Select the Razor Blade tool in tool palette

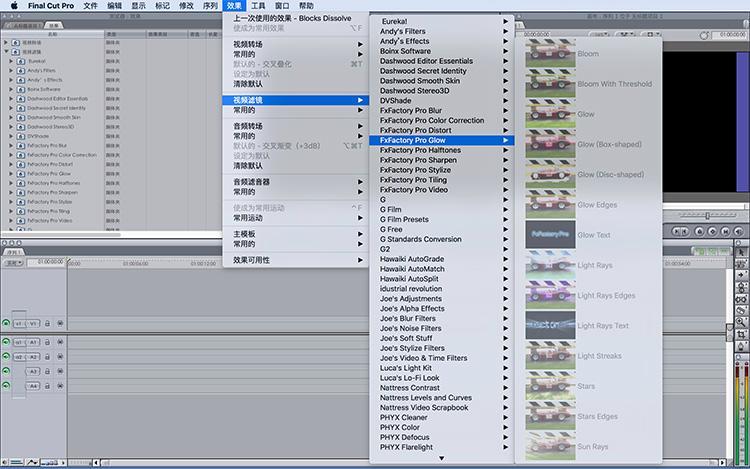point(741,311)
